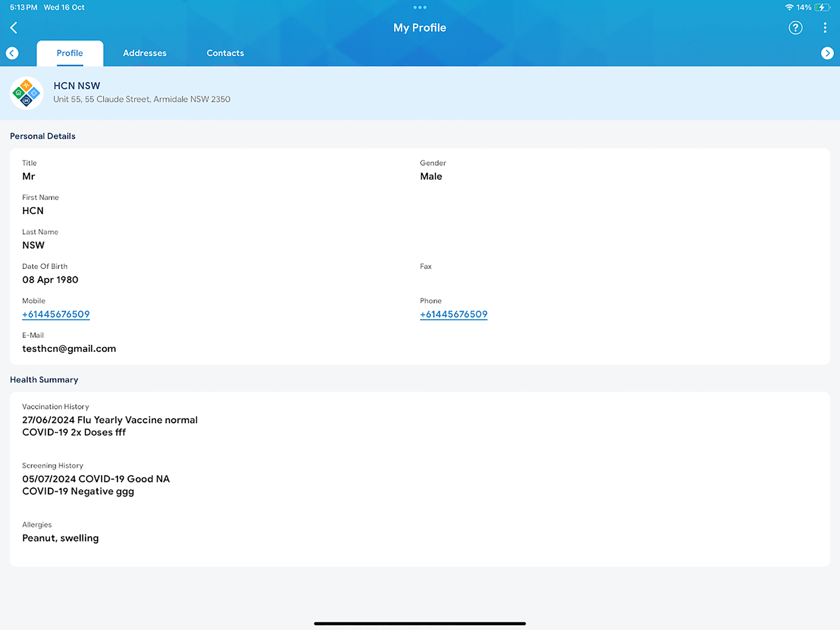
Task: Tap the Flu Yearly Vaccine entry
Action: [110, 420]
